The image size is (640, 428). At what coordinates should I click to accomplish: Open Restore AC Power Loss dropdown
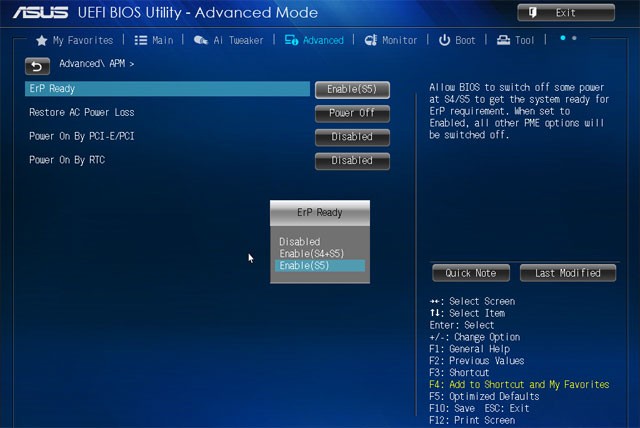pos(352,113)
